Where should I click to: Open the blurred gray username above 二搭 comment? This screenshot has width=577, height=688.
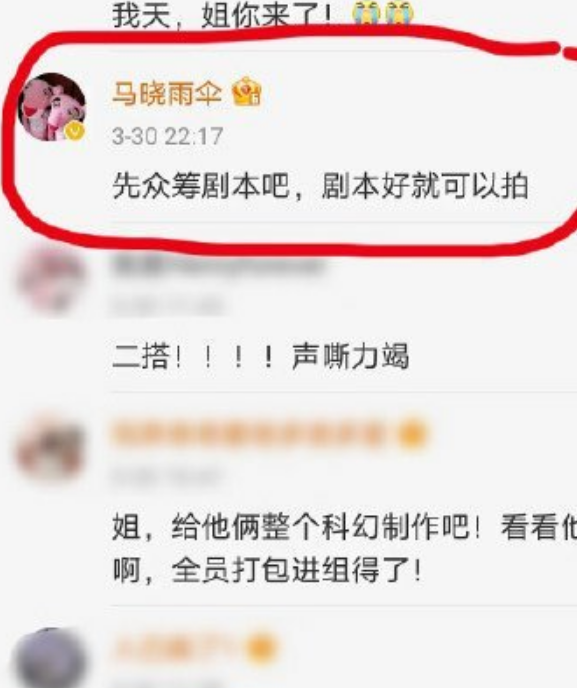[218, 267]
